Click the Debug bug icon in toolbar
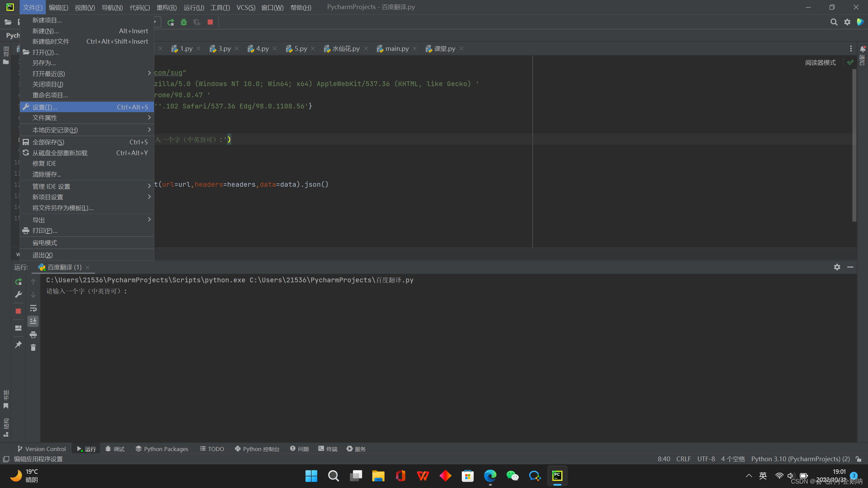Viewport: 868px width, 488px height. [184, 22]
